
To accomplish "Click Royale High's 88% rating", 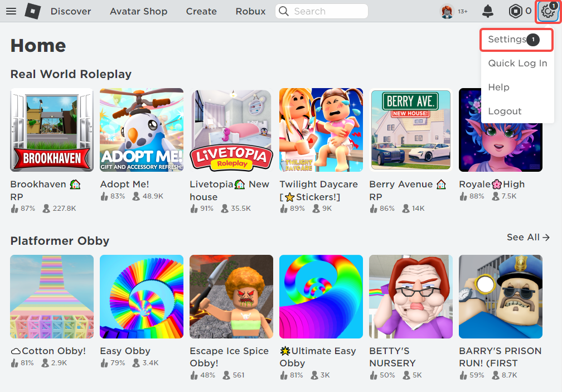I will (472, 196).
